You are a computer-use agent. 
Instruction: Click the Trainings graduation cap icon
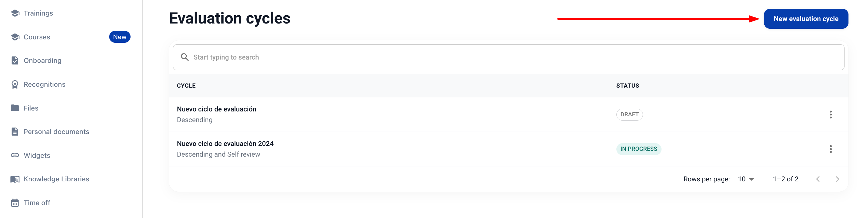tap(15, 13)
